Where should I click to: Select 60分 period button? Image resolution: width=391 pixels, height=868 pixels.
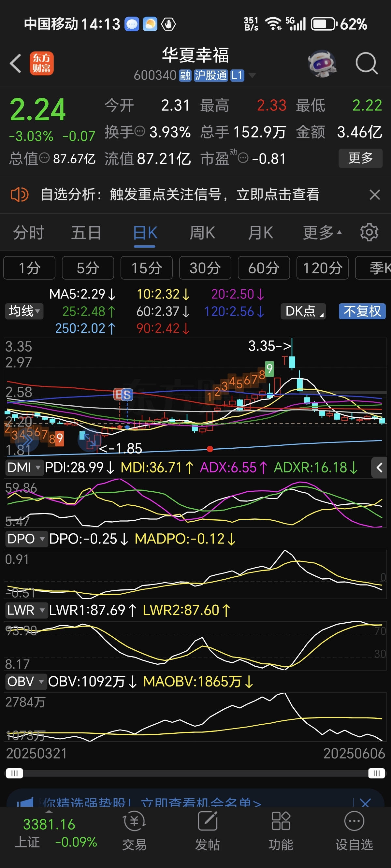[264, 268]
